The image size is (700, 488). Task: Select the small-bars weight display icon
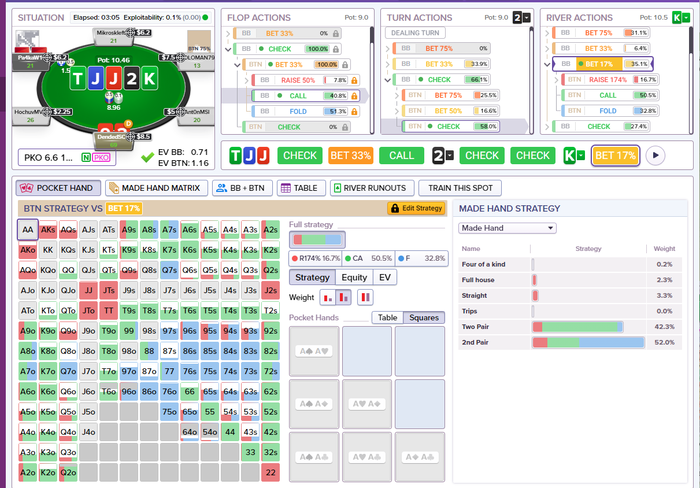pos(328,297)
